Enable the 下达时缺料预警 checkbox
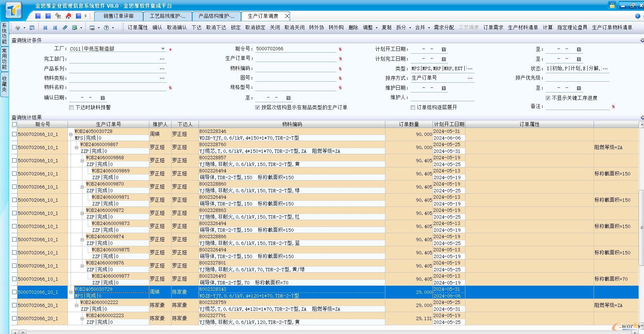This screenshot has width=644, height=334. pyautogui.click(x=71, y=107)
